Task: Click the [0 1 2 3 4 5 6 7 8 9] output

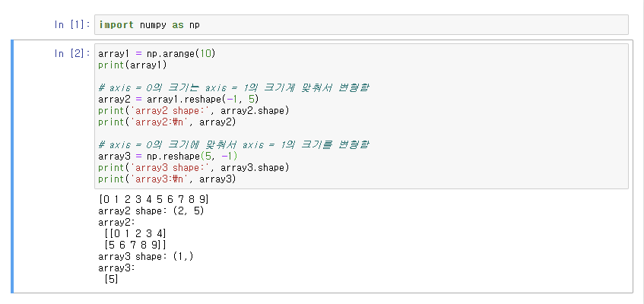Action: coord(154,200)
